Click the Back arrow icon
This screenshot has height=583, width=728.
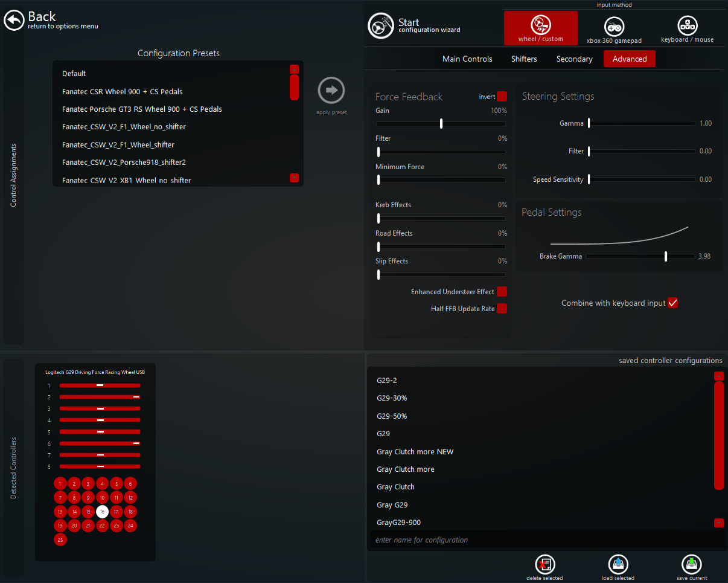click(x=14, y=21)
